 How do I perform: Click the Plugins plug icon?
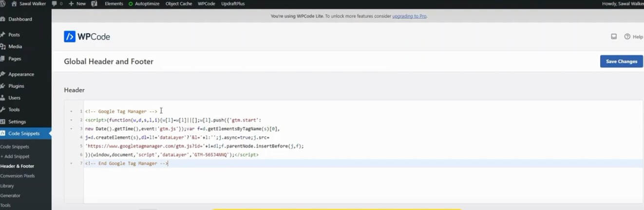(3, 86)
